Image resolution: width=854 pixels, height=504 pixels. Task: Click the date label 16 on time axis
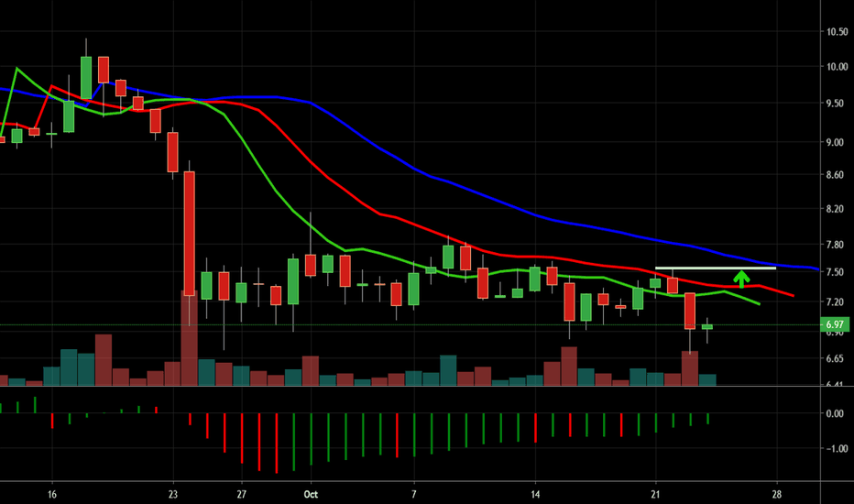(51, 494)
